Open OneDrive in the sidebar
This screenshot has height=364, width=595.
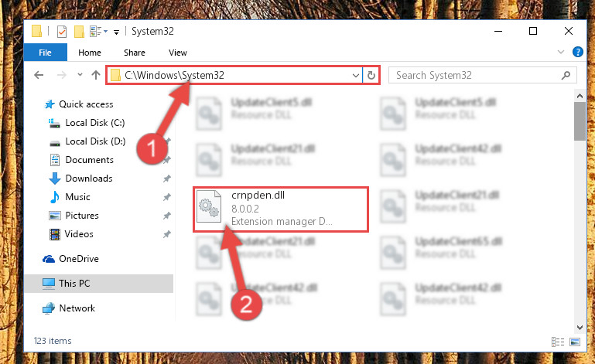[x=79, y=259]
